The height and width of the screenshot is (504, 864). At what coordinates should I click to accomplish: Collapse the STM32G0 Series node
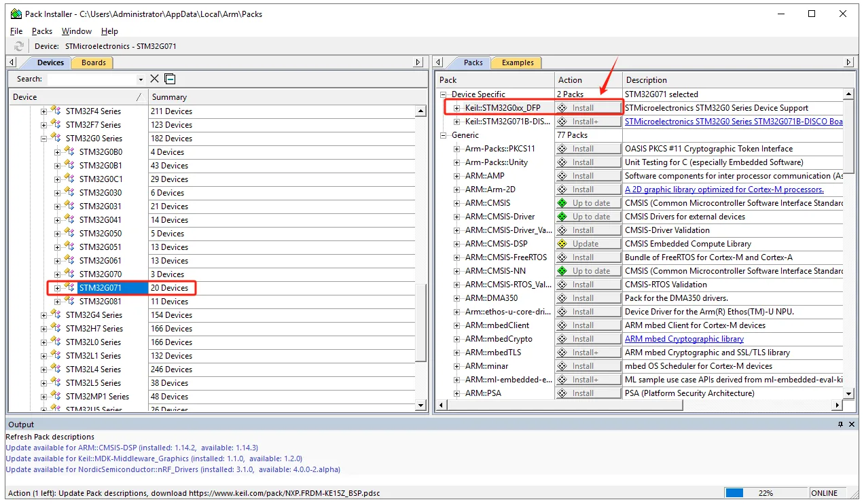44,139
